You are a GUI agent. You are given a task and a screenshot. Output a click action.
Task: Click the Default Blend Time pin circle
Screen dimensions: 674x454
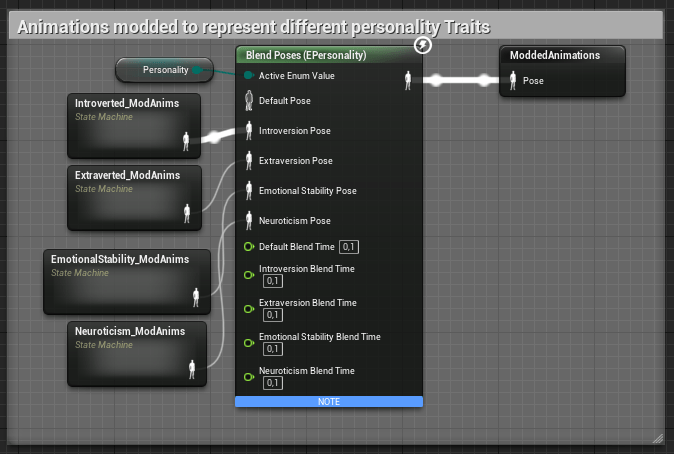tap(249, 246)
